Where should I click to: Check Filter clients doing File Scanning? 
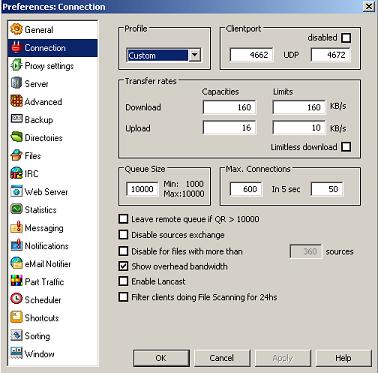coord(123,297)
